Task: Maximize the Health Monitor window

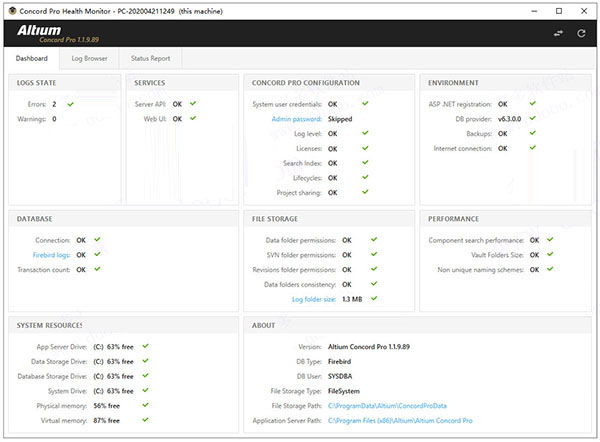Action: coord(559,11)
